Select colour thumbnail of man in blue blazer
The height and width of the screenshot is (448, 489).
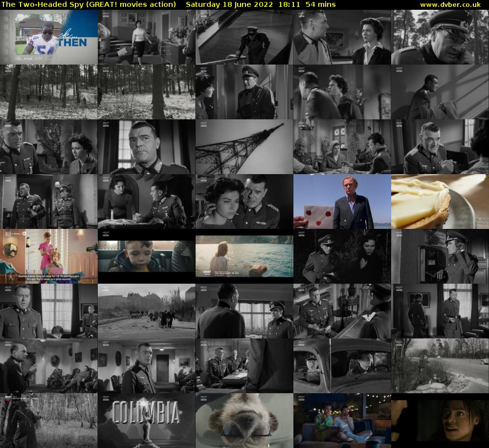tap(342, 202)
